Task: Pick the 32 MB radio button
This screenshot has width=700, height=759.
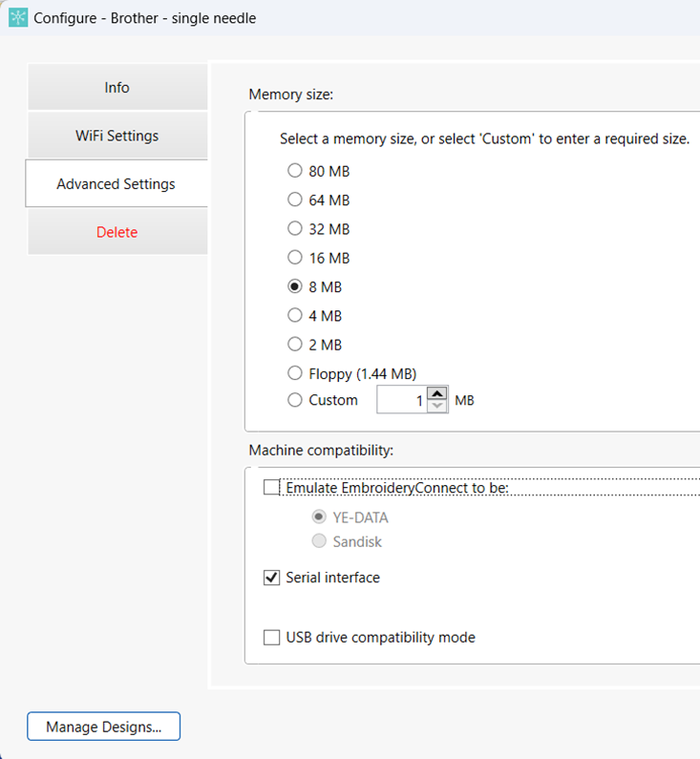Action: coord(295,229)
